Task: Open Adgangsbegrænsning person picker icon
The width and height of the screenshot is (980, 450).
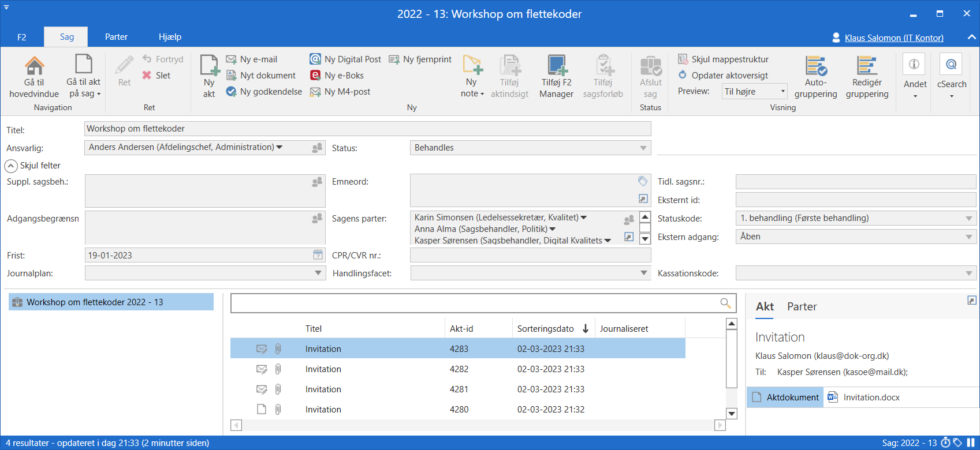Action: pyautogui.click(x=317, y=218)
